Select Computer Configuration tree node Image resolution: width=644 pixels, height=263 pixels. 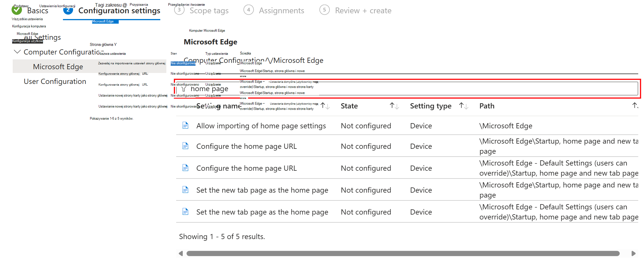pyautogui.click(x=64, y=52)
